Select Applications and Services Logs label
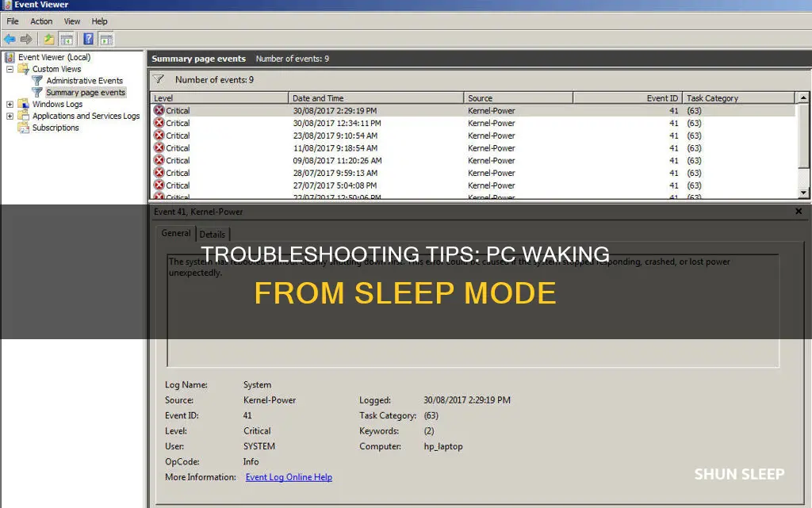812x508 pixels. pyautogui.click(x=86, y=116)
